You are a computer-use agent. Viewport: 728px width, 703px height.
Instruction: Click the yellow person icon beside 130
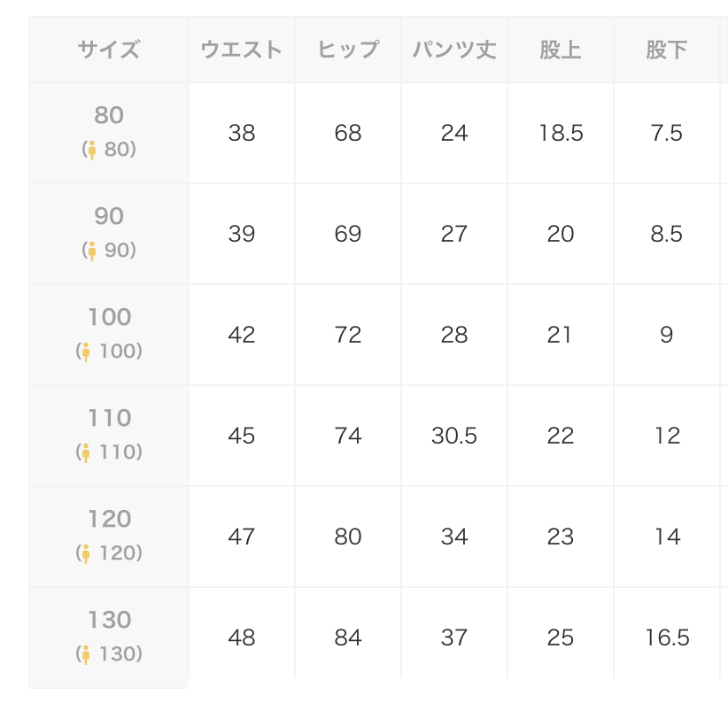pos(86,654)
